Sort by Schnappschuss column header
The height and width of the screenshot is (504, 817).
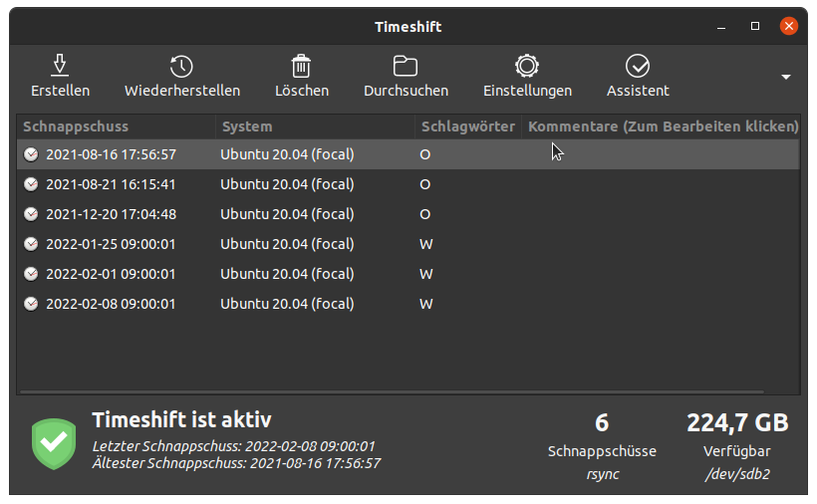(x=116, y=126)
